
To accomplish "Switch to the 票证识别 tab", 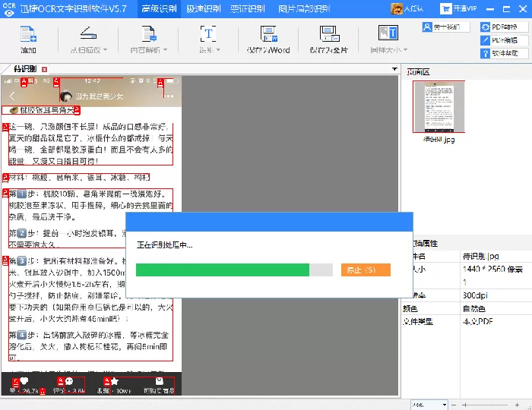I will [247, 9].
